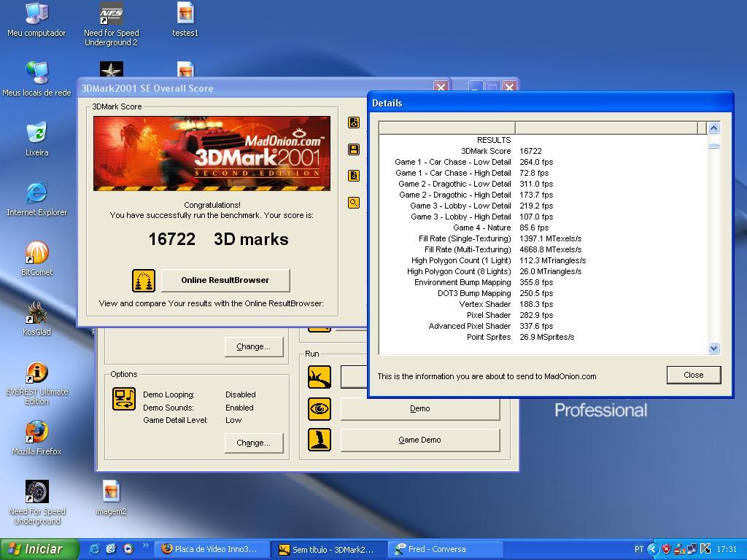Viewport: 747px width, 560px height.
Task: Click the Options computer and music icon
Action: [x=124, y=399]
